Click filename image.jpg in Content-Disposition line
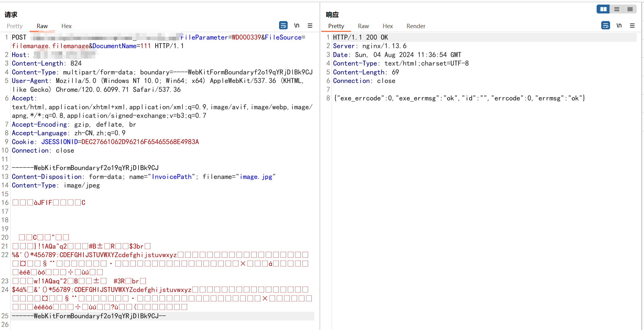 256,177
